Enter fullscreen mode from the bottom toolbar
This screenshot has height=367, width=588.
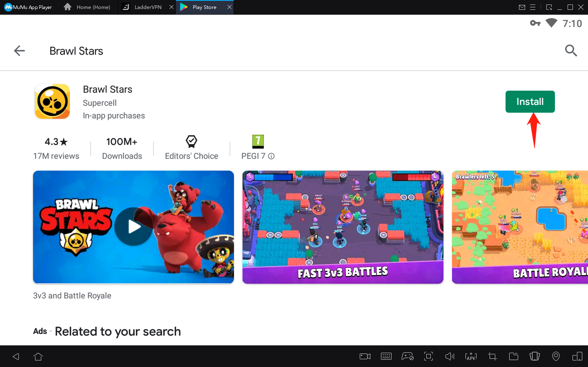click(428, 356)
